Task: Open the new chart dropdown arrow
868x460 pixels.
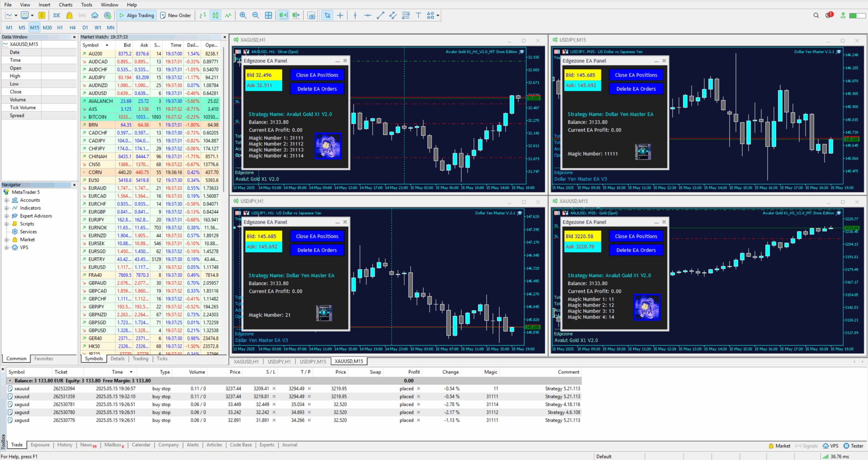Action: [16, 15]
